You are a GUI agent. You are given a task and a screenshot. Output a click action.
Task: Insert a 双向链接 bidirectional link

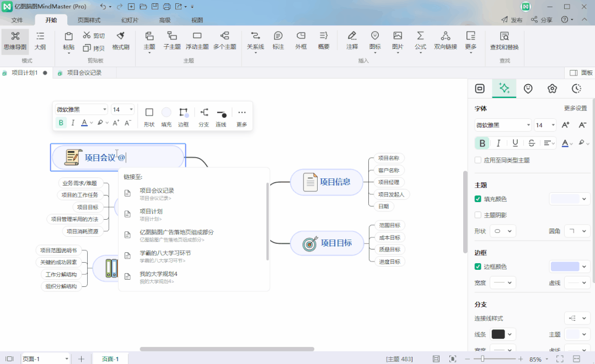pyautogui.click(x=446, y=41)
